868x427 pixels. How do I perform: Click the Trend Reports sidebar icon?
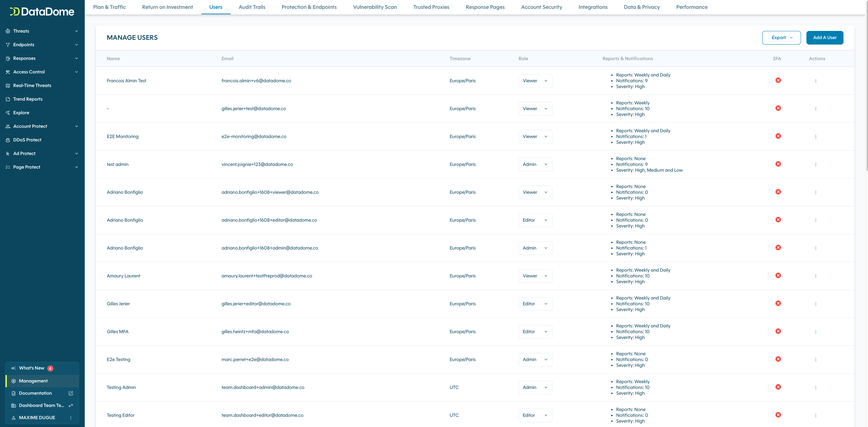[8, 99]
